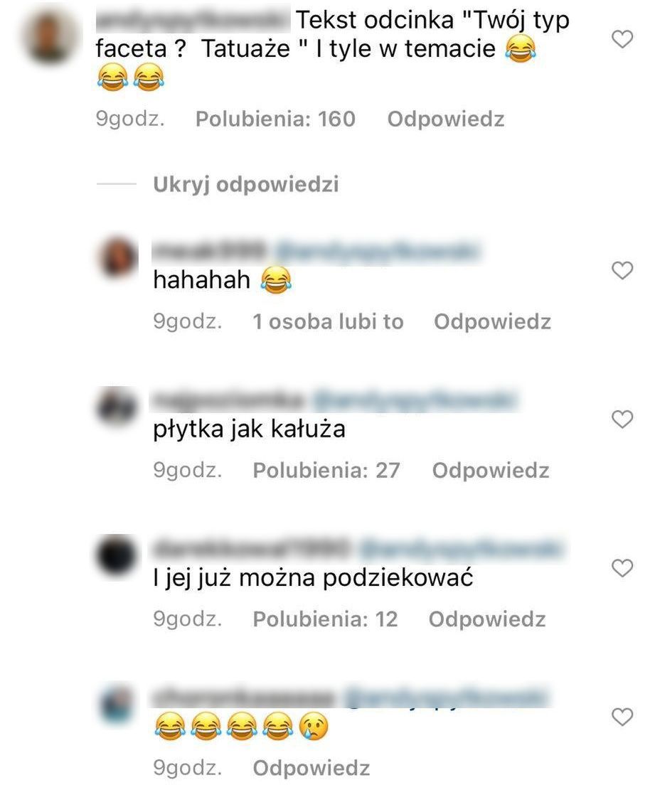655x812 pixels.
Task: Open avatar beside "płytka jak kałuża"
Action: 117,407
